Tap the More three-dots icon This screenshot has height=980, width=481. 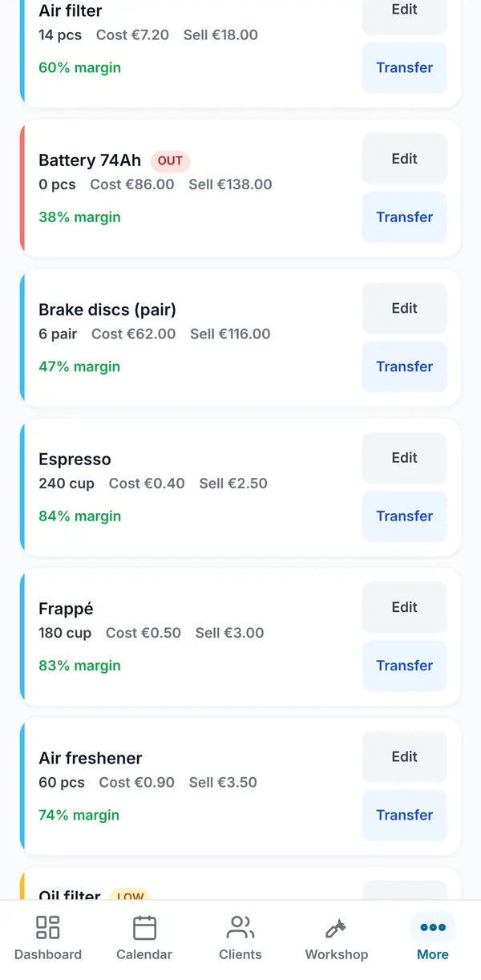433,928
